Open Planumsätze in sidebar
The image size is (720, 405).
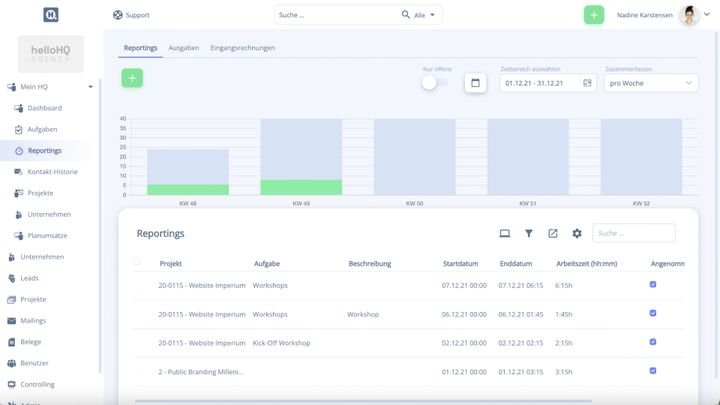pyautogui.click(x=47, y=236)
